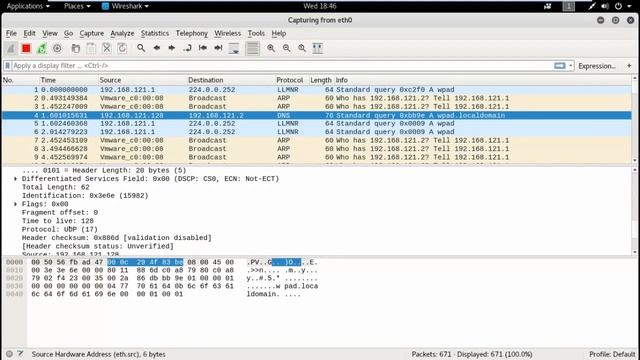Expand Differentiated Services Field tree item
Image resolution: width=640 pixels, height=360 pixels.
pos(16,179)
